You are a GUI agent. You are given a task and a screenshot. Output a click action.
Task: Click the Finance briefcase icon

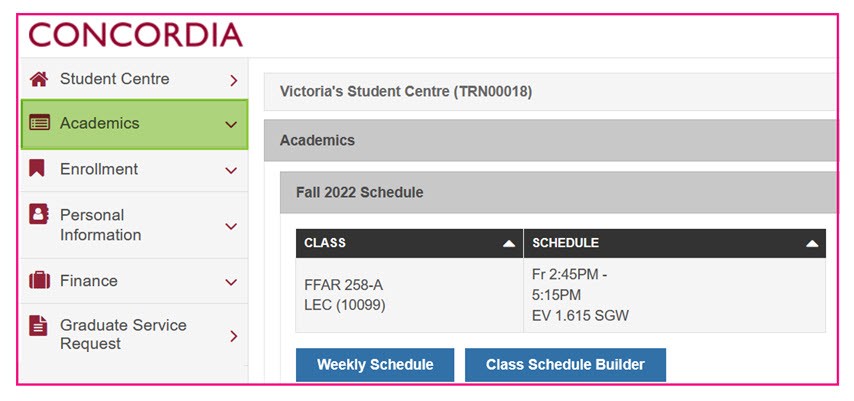[x=39, y=281]
